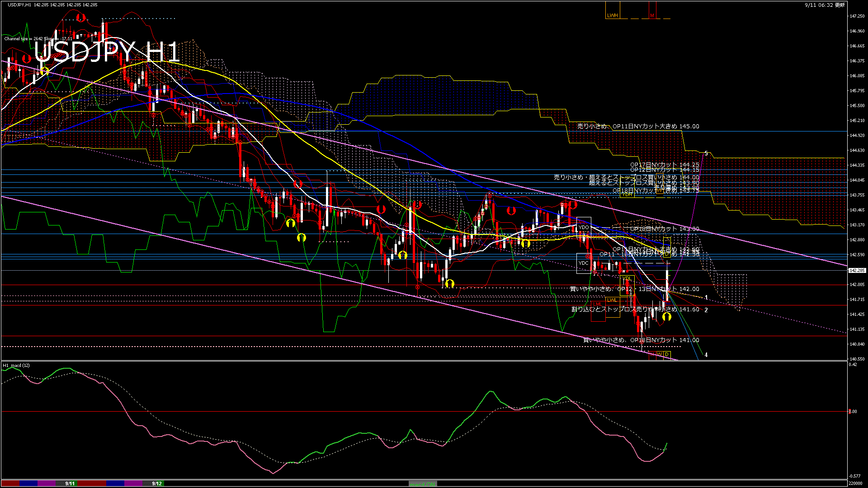The width and height of the screenshot is (868, 488).
Task: Click the latest yellow up-arrow signal near 141.60
Action: tap(666, 317)
